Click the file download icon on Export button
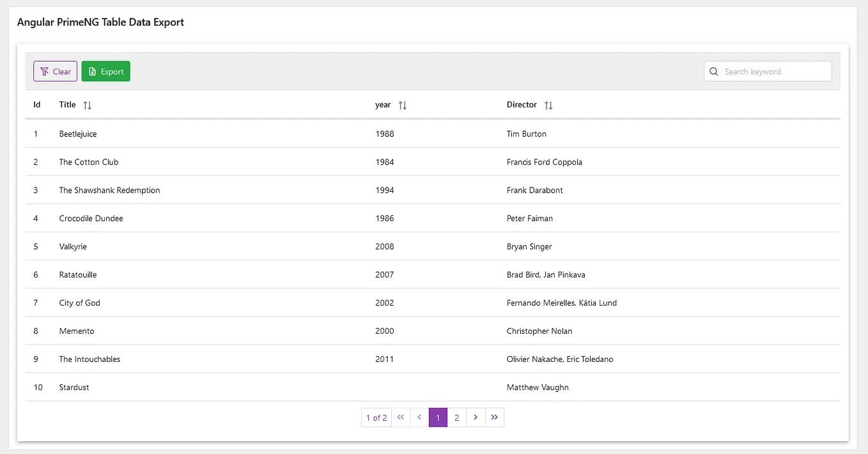 (93, 71)
